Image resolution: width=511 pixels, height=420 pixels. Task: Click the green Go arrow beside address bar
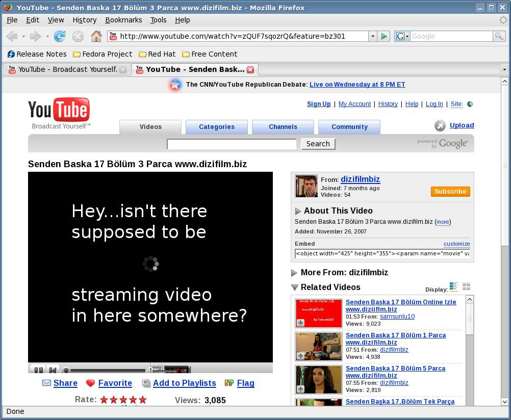pyautogui.click(x=384, y=36)
